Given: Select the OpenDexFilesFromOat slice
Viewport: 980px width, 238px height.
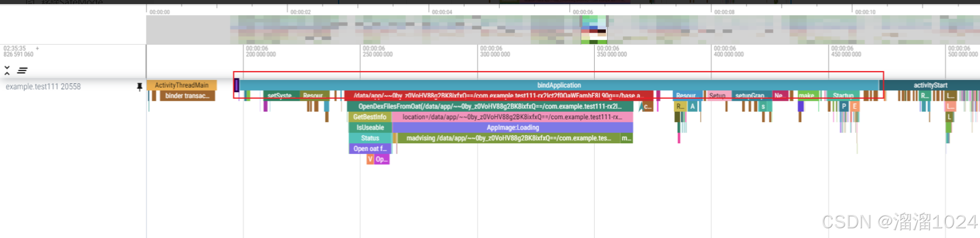Looking at the screenshot, I should [490, 106].
